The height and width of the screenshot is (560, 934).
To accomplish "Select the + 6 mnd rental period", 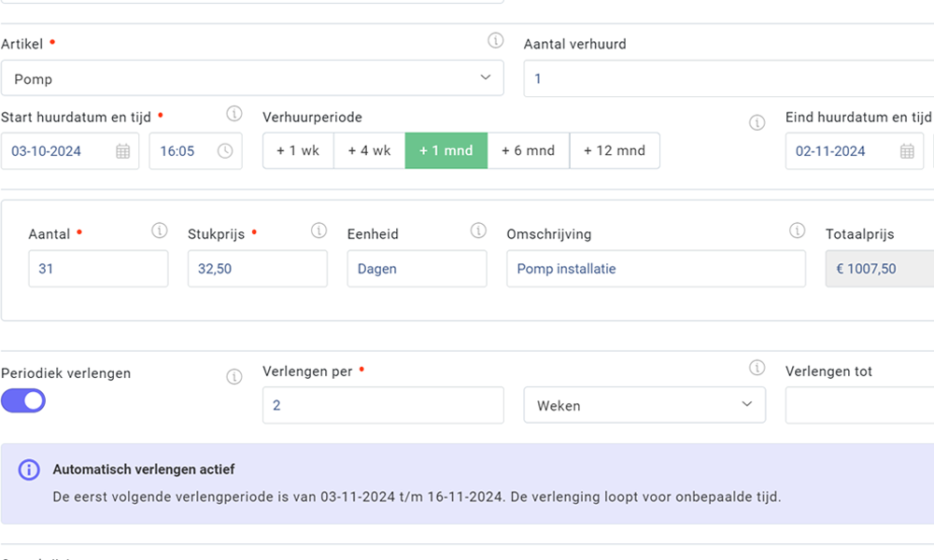I will [x=529, y=150].
